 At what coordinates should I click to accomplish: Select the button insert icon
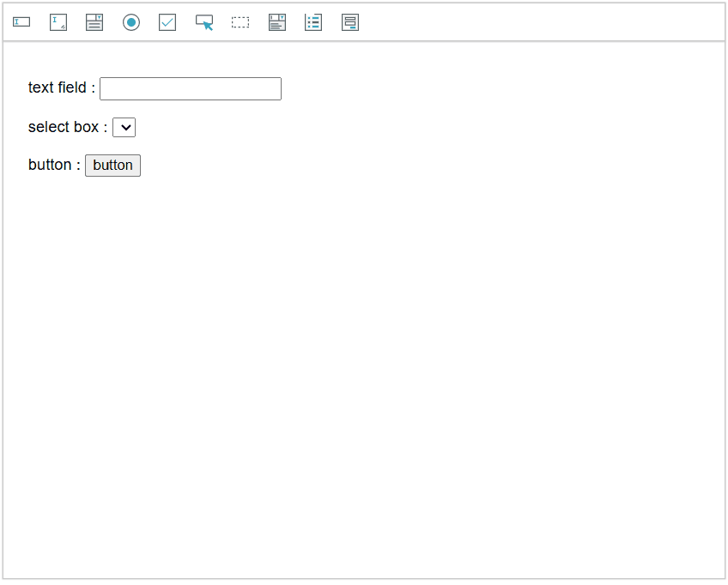point(204,21)
